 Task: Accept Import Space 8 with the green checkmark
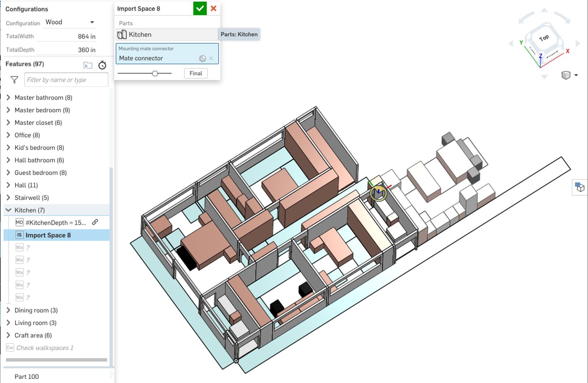click(200, 8)
